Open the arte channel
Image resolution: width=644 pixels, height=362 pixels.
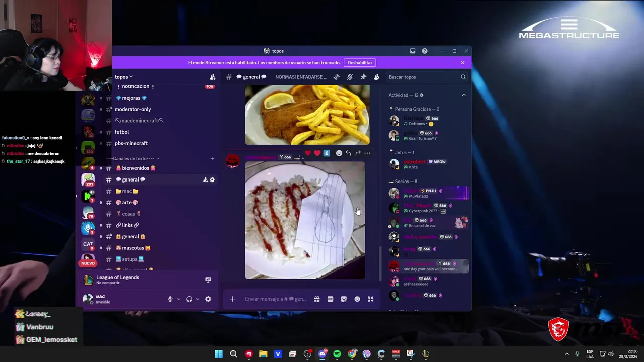(127, 202)
